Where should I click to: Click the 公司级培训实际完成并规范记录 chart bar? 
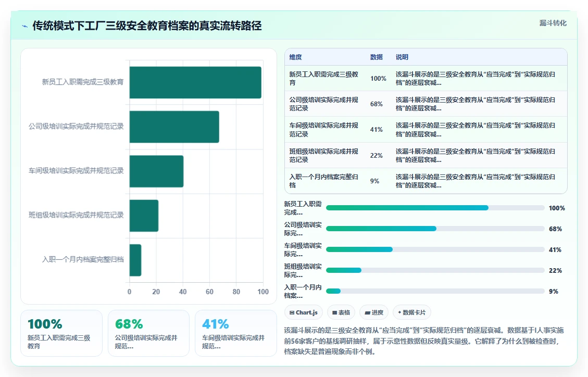(x=174, y=127)
